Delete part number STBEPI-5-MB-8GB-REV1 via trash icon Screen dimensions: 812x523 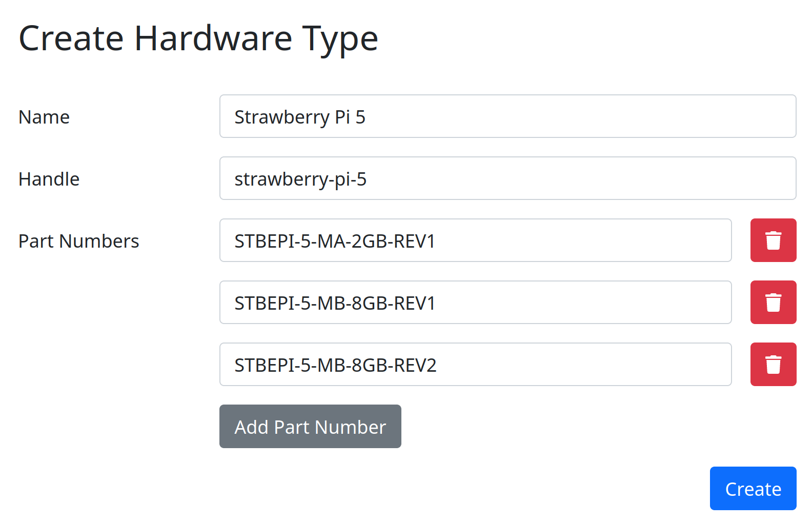click(773, 302)
